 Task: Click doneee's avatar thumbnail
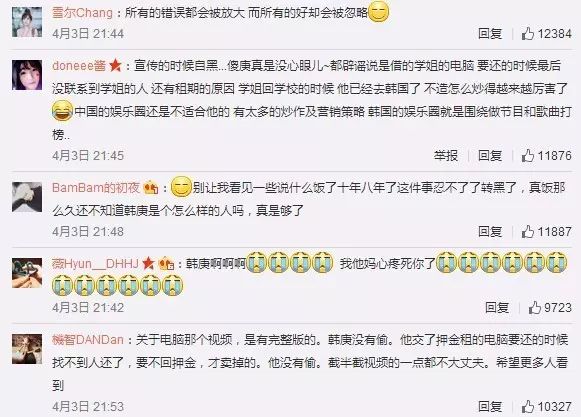27,75
